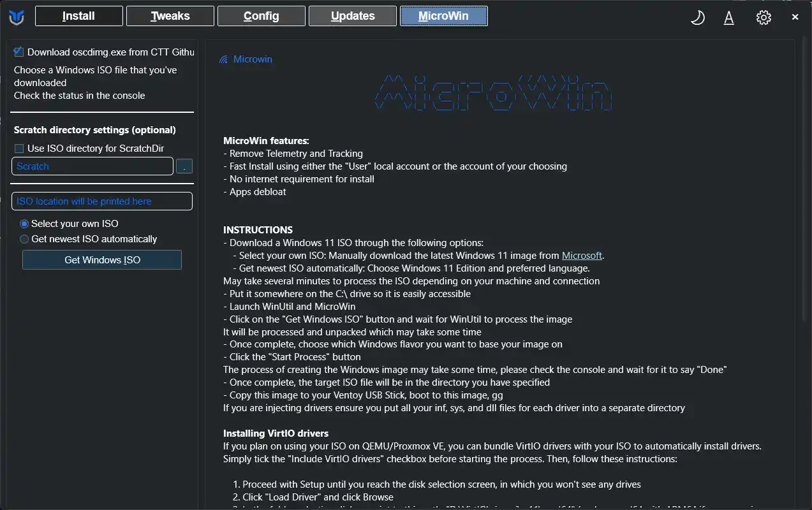Click the Microwin header icon
The image size is (812, 510).
(x=223, y=59)
